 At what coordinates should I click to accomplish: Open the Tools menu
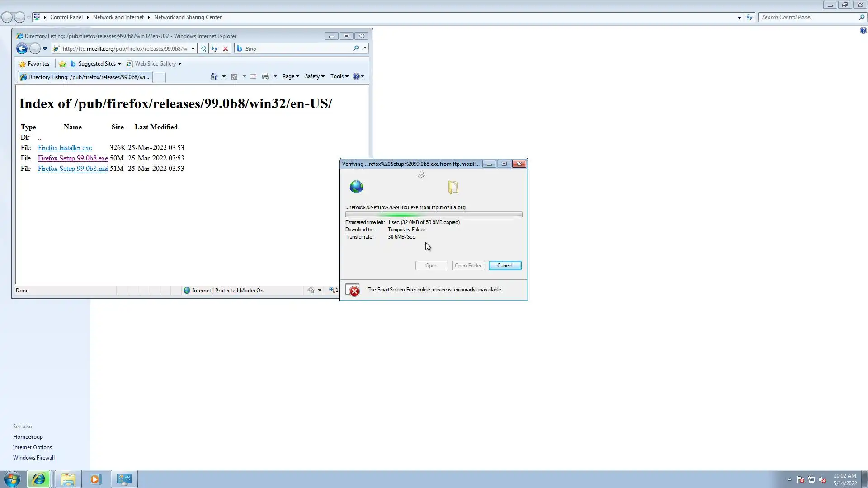(x=339, y=76)
